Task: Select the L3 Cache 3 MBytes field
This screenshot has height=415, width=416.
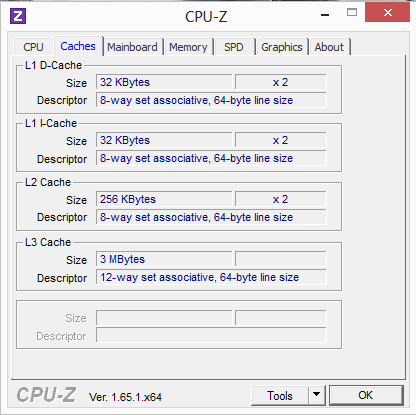Action: tap(164, 259)
